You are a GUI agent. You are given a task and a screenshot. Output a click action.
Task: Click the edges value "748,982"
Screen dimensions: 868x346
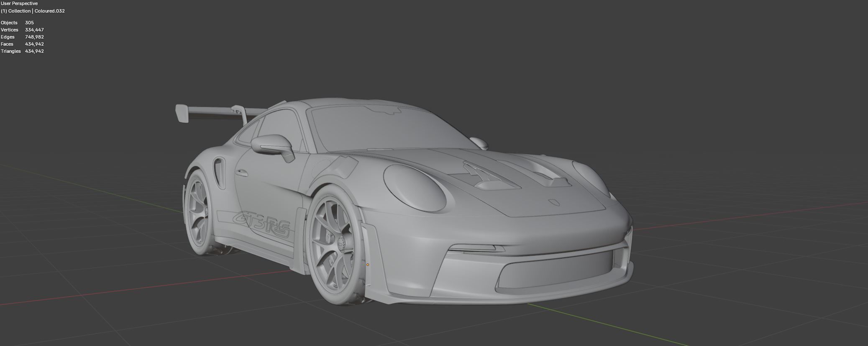coord(34,37)
